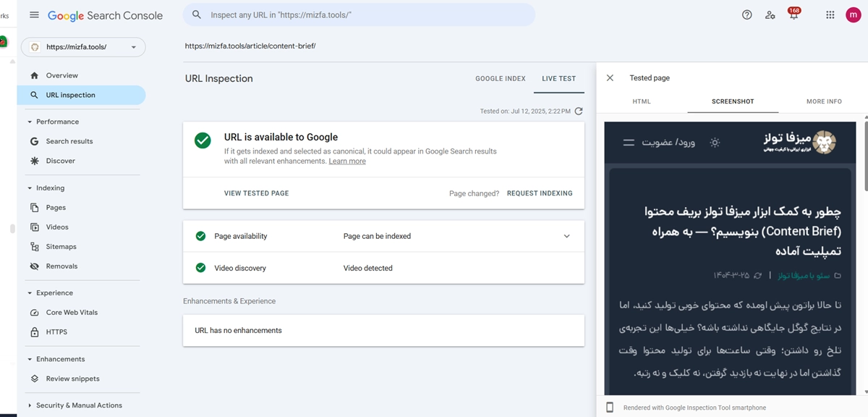The height and width of the screenshot is (417, 868).
Task: Open notifications bell with 168 badge
Action: point(793,14)
